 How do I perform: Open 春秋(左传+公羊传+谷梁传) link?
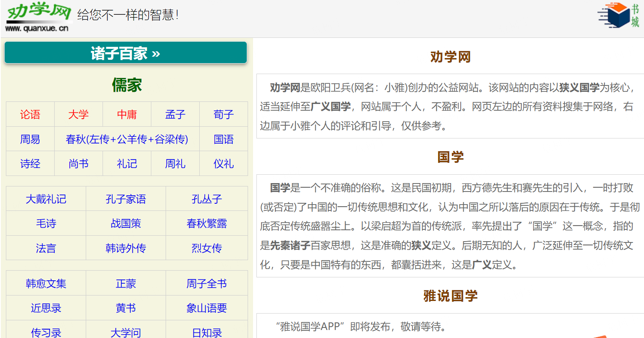[127, 139]
